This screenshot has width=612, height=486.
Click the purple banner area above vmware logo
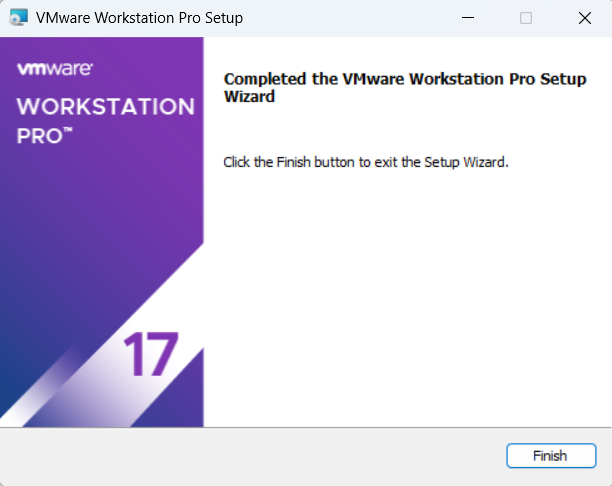(100, 48)
